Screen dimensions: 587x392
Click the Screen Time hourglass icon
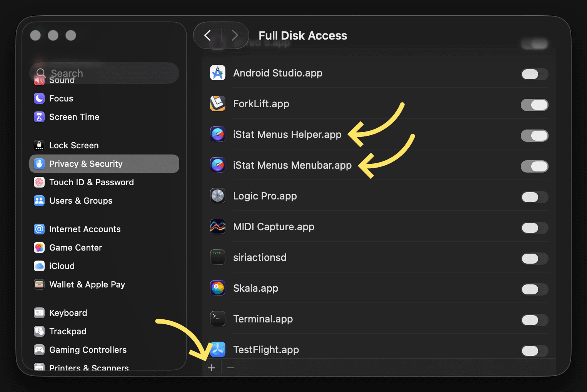(39, 117)
